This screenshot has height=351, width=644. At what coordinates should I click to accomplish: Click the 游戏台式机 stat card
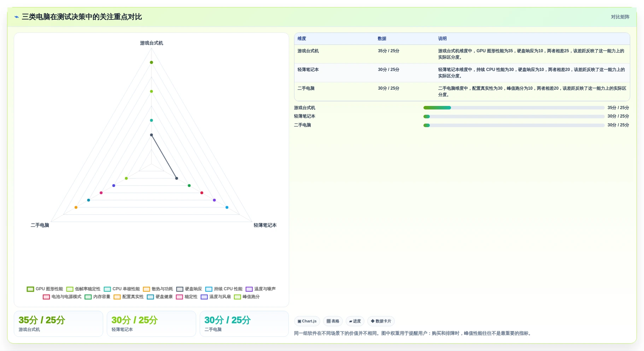[58, 324]
